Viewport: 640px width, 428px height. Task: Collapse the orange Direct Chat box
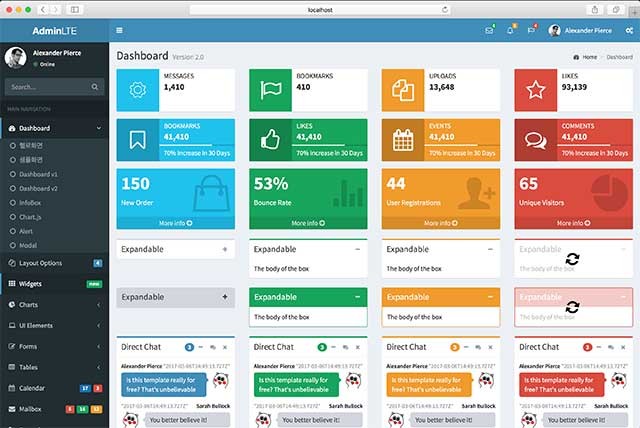tap(466, 347)
